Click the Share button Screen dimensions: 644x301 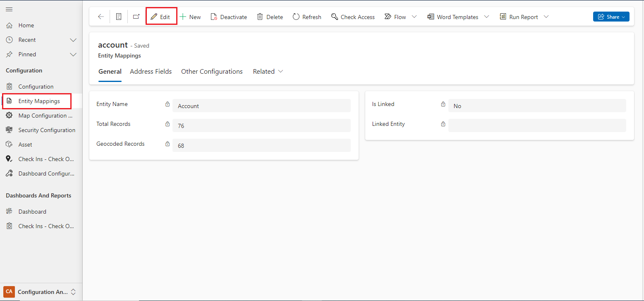[x=611, y=17]
